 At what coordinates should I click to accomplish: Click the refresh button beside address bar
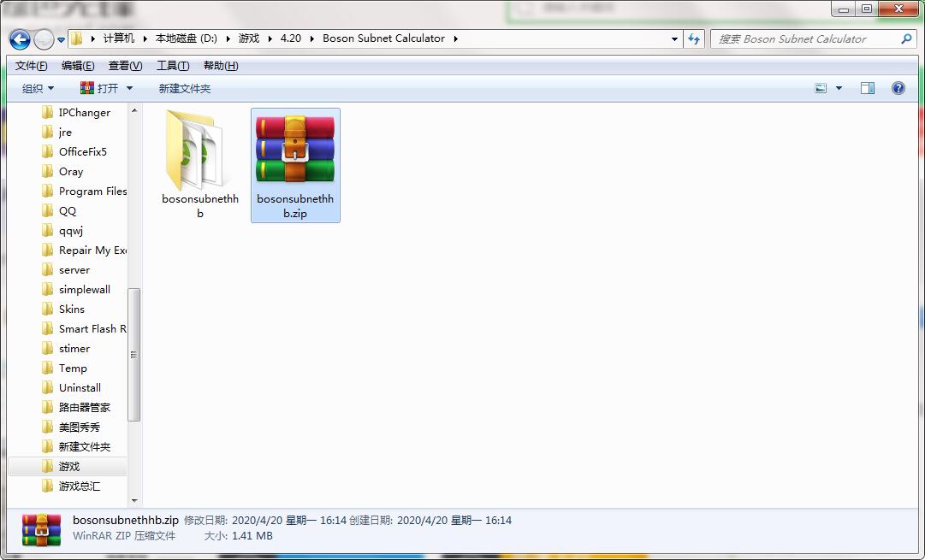pyautogui.click(x=694, y=39)
